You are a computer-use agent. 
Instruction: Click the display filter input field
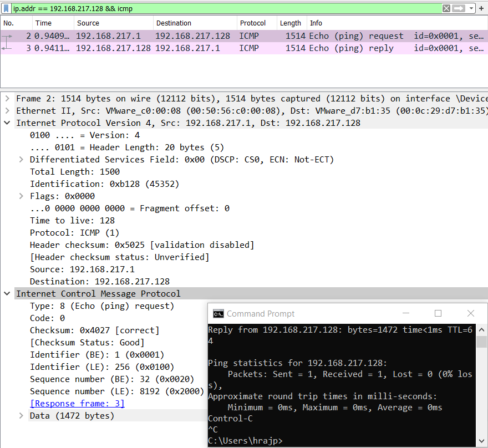227,8
